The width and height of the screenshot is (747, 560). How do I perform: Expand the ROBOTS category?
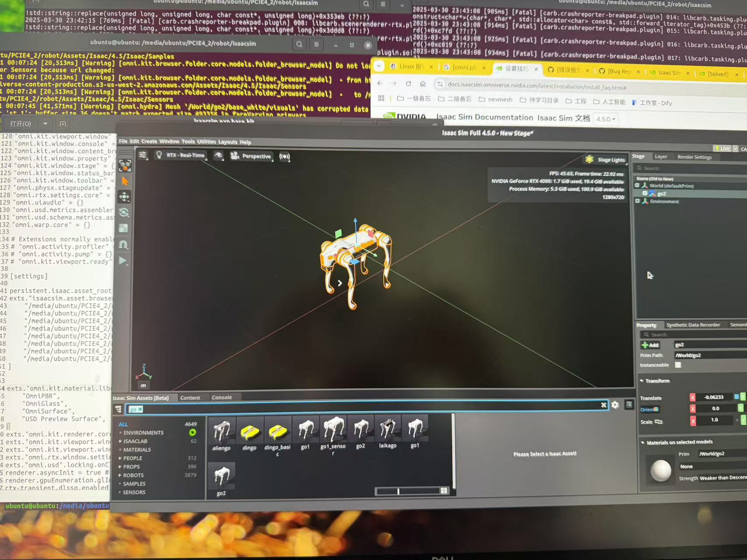120,475
